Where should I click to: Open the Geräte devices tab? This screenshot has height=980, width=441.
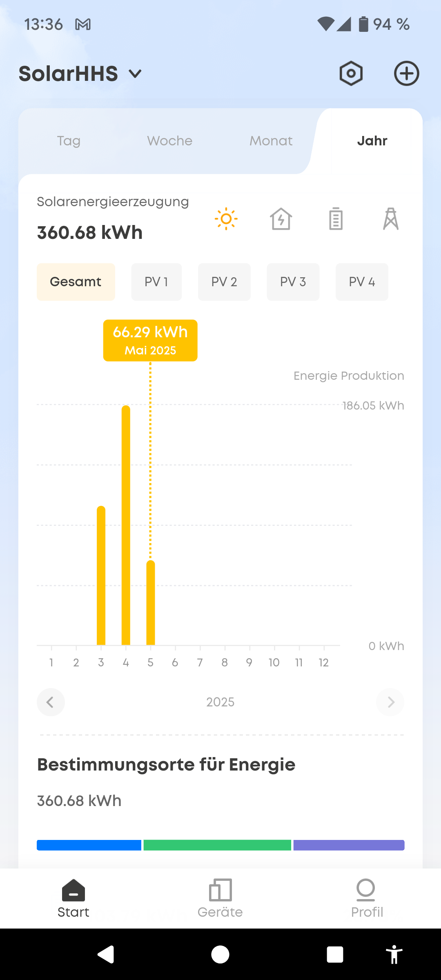[x=220, y=898]
